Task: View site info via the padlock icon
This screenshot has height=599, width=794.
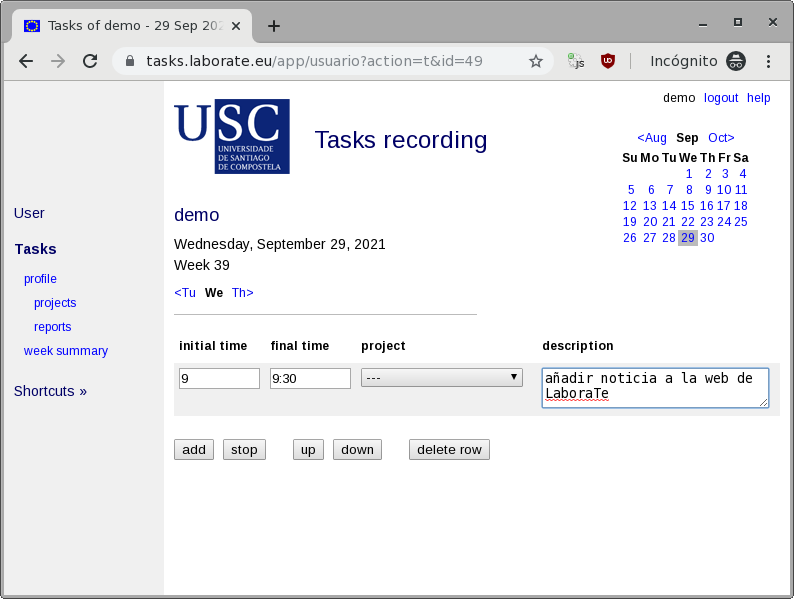Action: coord(129,61)
